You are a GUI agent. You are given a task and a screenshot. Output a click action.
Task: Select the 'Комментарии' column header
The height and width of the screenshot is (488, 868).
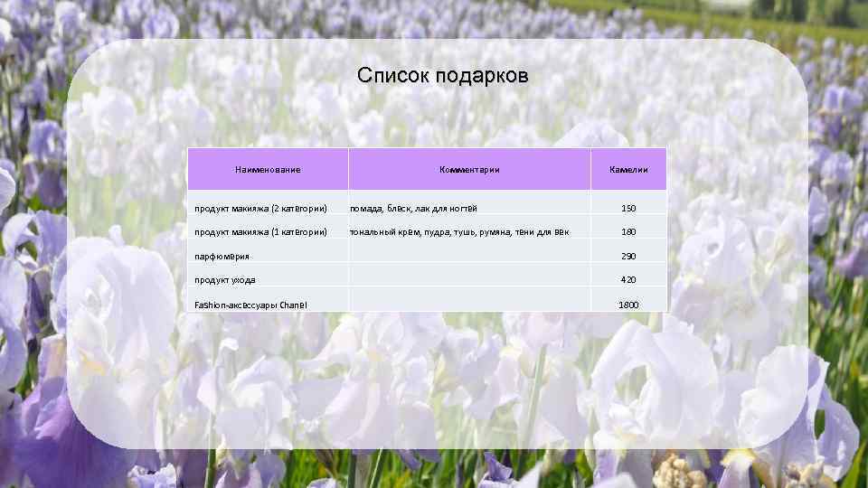coord(469,169)
